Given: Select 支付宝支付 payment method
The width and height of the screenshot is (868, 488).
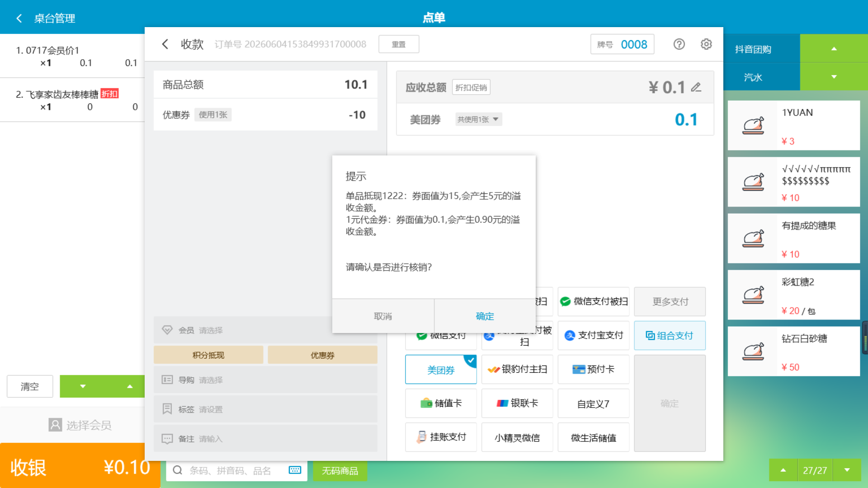Looking at the screenshot, I should tap(593, 335).
